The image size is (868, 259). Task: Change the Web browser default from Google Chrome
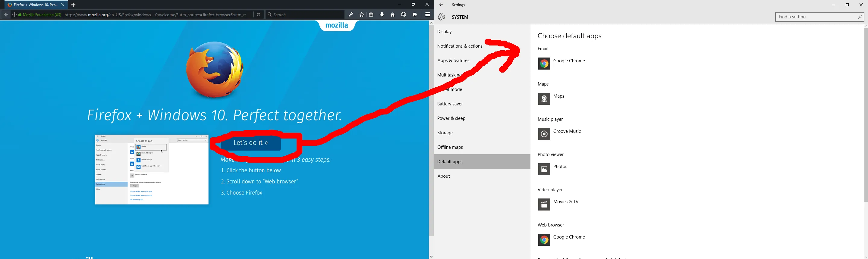point(562,240)
